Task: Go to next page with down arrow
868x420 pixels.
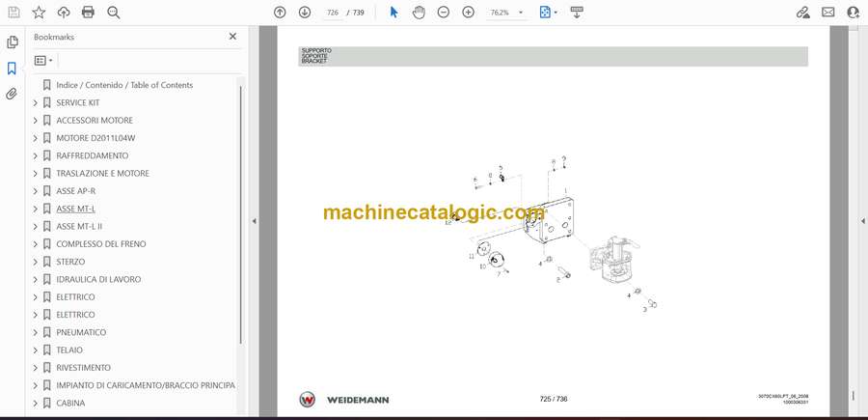Action: [x=305, y=13]
